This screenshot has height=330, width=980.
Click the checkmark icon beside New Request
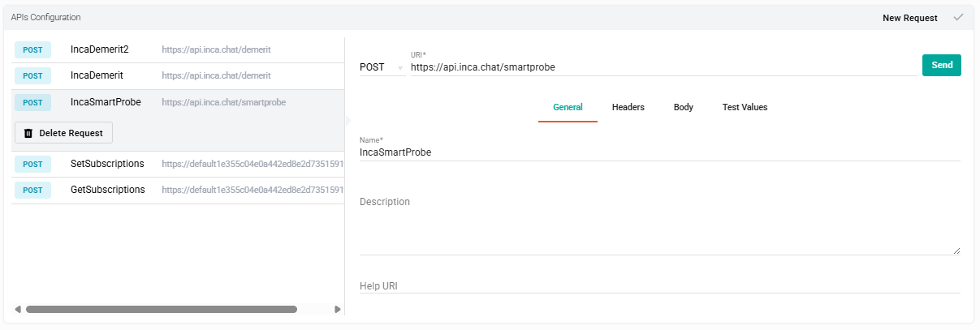(x=958, y=17)
